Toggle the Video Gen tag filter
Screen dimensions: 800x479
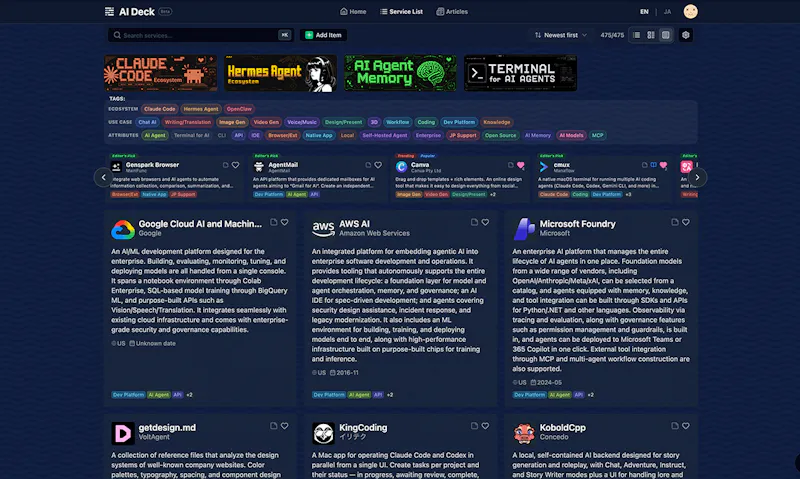(x=266, y=122)
